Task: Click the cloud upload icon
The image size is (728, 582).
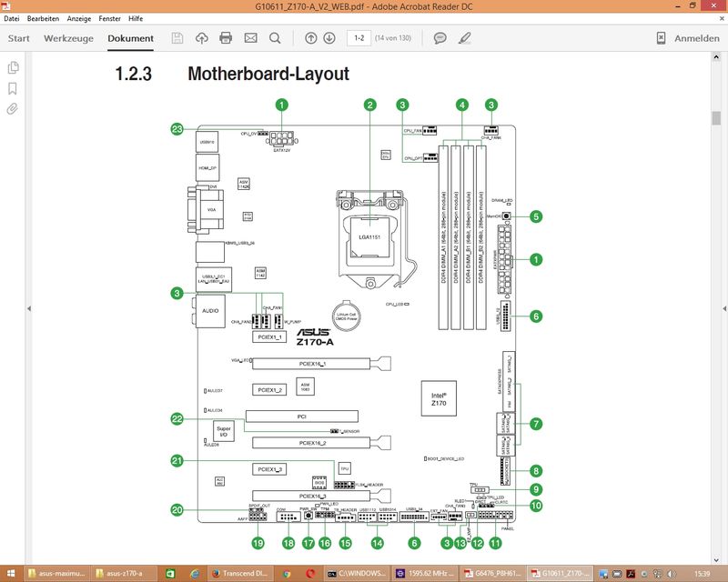Action: click(201, 38)
